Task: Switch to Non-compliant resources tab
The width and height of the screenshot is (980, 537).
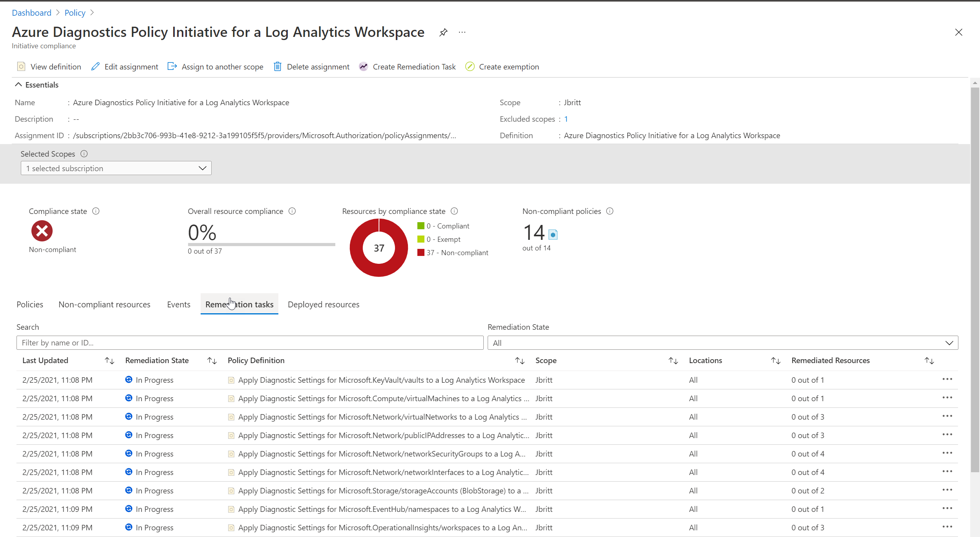Action: click(x=104, y=305)
